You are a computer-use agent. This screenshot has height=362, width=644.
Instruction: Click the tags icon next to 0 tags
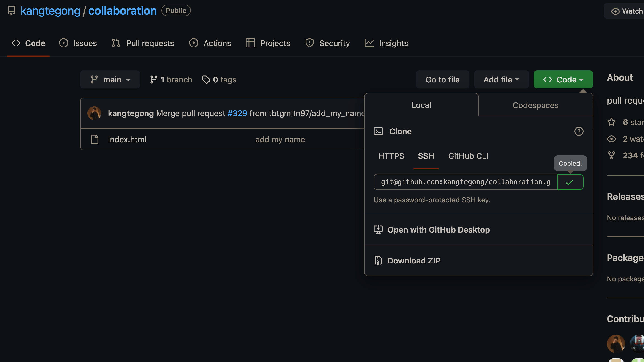click(206, 80)
